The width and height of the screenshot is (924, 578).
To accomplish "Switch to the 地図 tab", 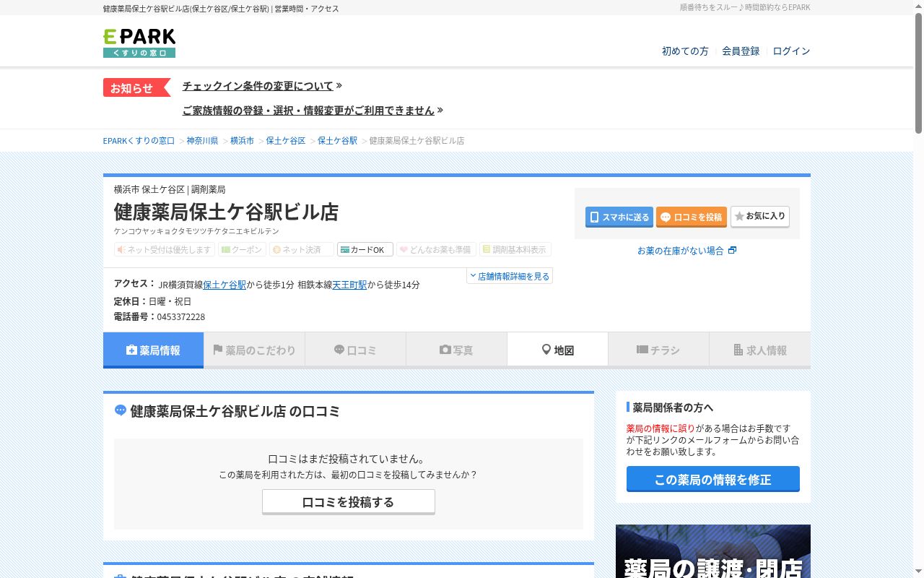I will (557, 350).
